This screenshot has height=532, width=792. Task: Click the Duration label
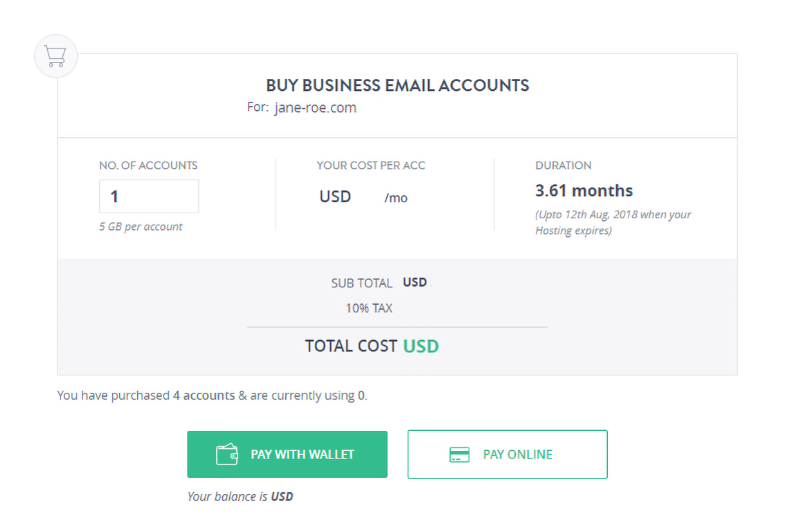[x=563, y=166]
